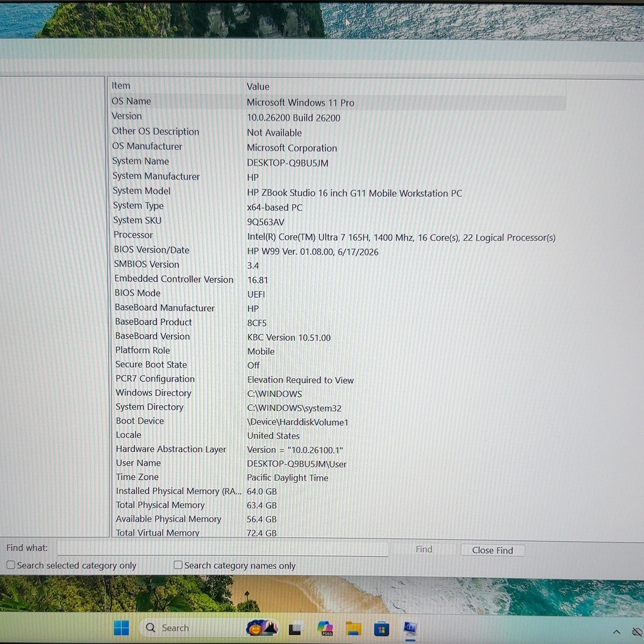Click the 'KBC Version 10.51.00' value

pos(289,338)
